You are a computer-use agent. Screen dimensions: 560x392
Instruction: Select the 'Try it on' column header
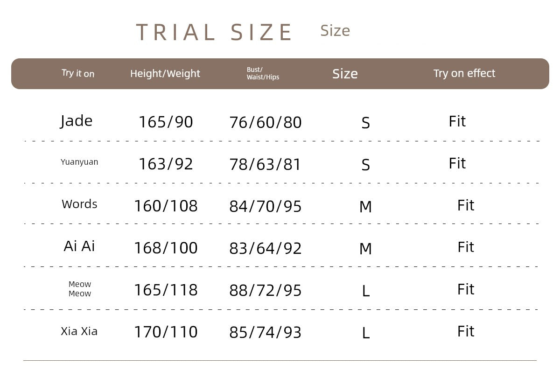click(x=78, y=73)
